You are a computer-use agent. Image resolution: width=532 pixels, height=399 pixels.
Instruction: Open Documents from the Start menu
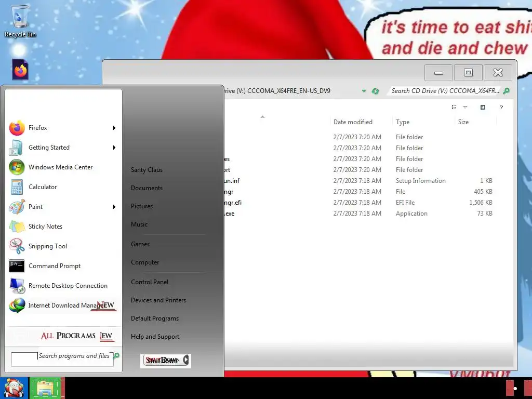point(147,188)
